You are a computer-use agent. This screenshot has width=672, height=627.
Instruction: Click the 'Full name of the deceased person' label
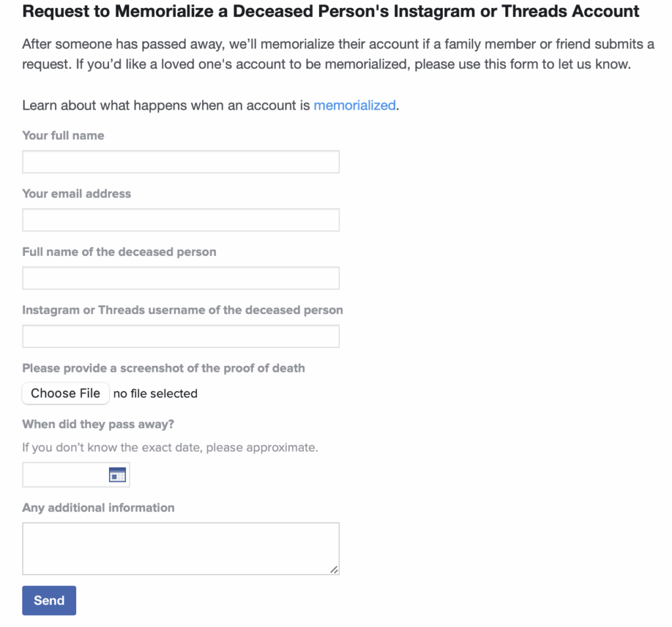[119, 252]
